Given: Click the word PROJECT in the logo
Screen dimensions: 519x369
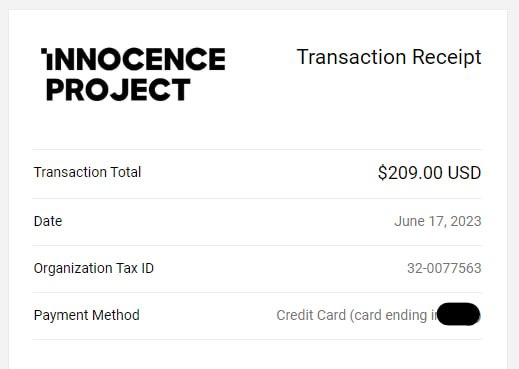Looking at the screenshot, I should (x=118, y=90).
